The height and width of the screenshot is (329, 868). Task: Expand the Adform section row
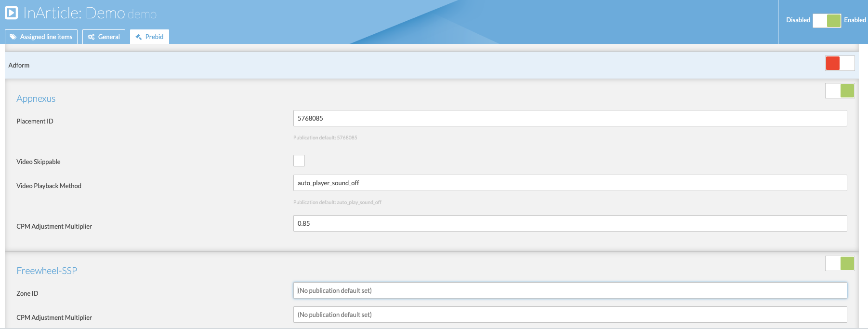[x=432, y=65]
